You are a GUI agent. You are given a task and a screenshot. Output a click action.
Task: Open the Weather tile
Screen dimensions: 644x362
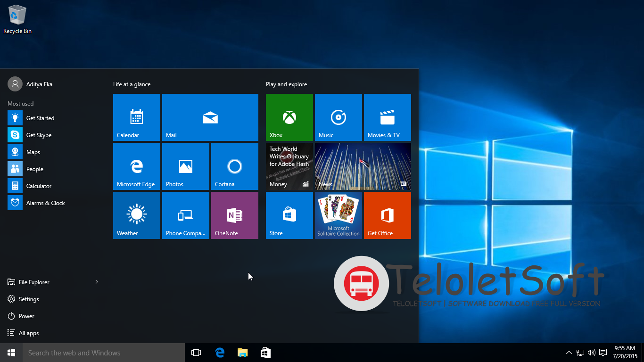[x=137, y=215]
